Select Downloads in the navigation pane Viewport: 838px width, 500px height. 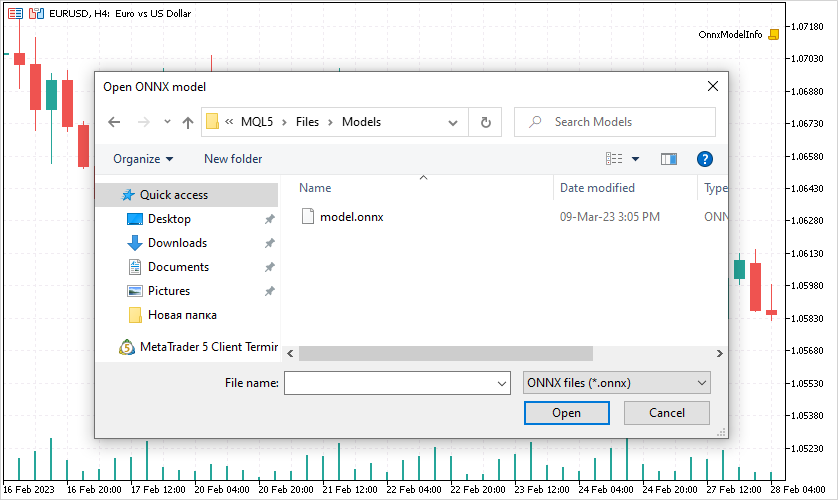click(x=177, y=243)
